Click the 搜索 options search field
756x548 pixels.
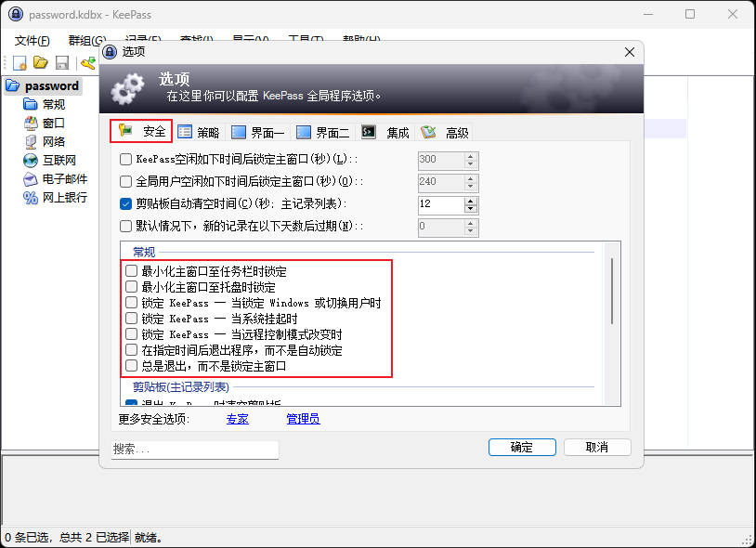[x=194, y=450]
